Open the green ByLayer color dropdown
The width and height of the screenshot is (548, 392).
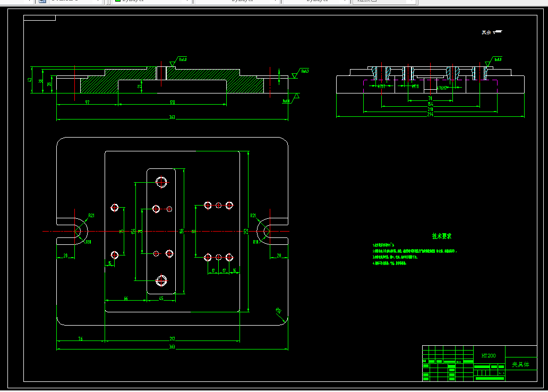(152, 1)
